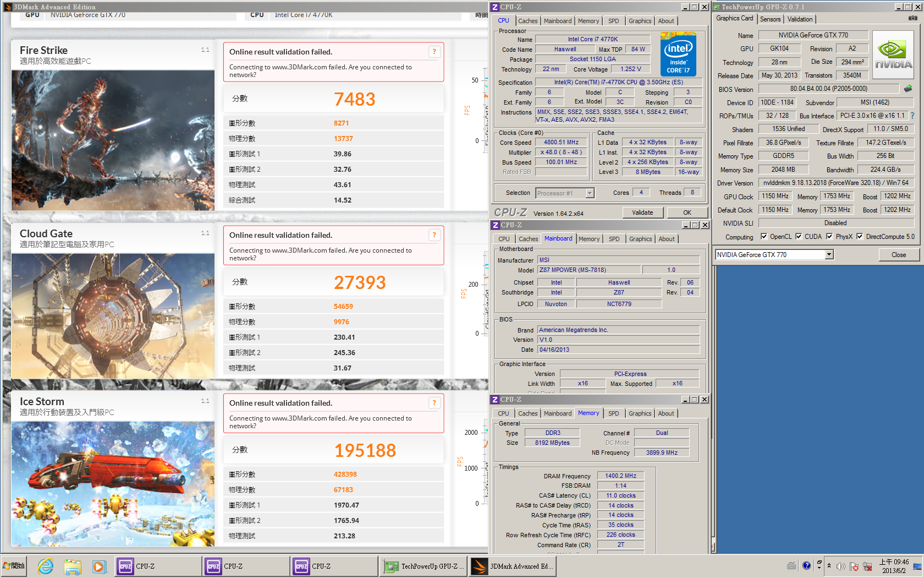The image size is (924, 578).
Task: Click the Fire Strike graphics score 8271
Action: (341, 123)
